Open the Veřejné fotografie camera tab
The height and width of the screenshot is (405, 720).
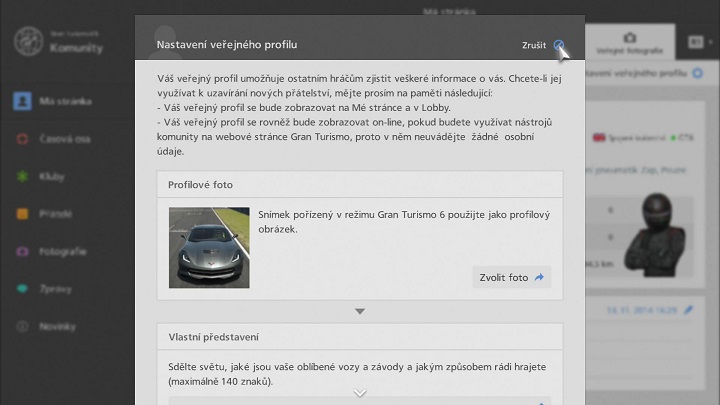pyautogui.click(x=629, y=40)
